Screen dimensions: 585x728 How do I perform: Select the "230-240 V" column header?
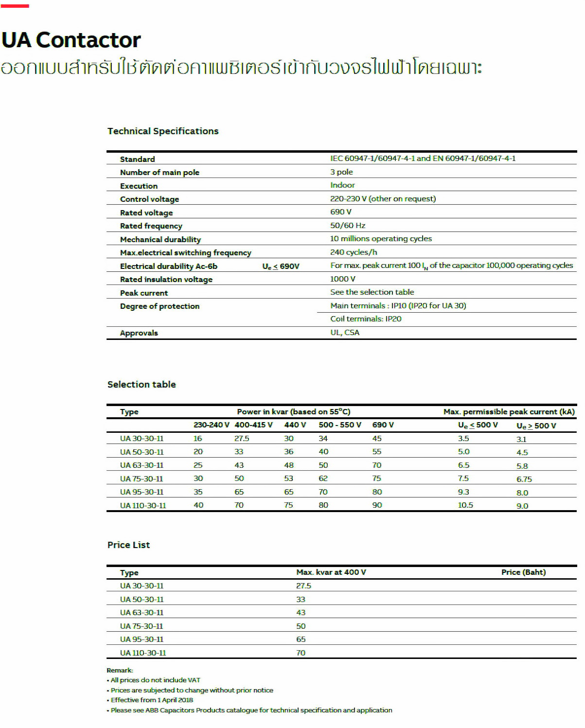click(x=212, y=425)
